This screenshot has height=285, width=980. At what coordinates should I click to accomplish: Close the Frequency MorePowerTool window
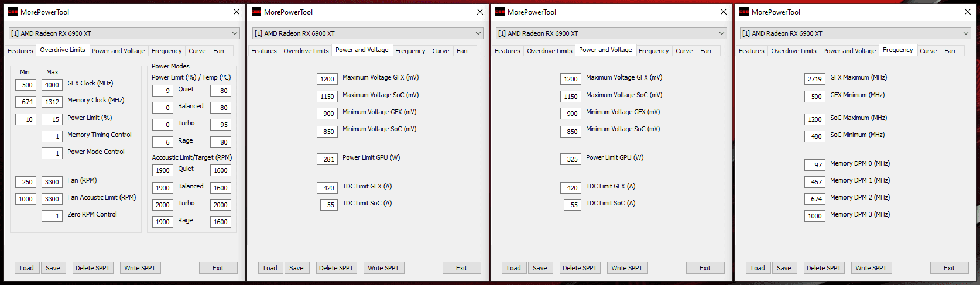tap(967, 12)
